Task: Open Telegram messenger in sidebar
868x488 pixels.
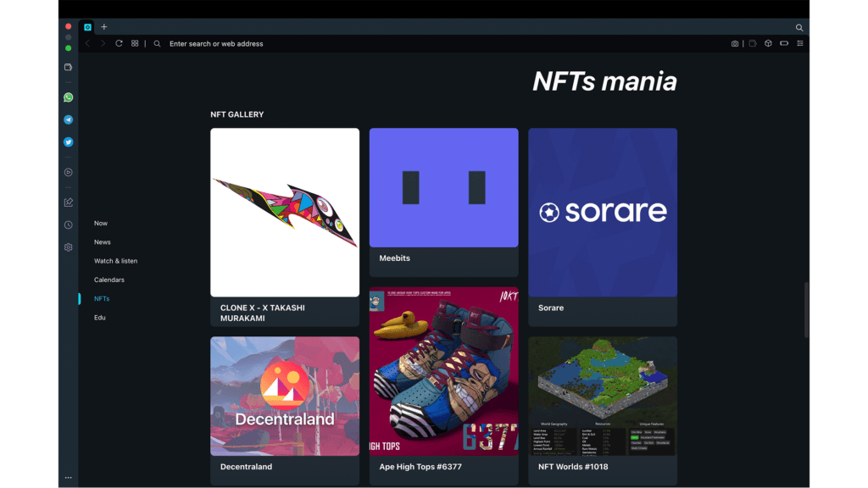Action: pyautogui.click(x=69, y=119)
